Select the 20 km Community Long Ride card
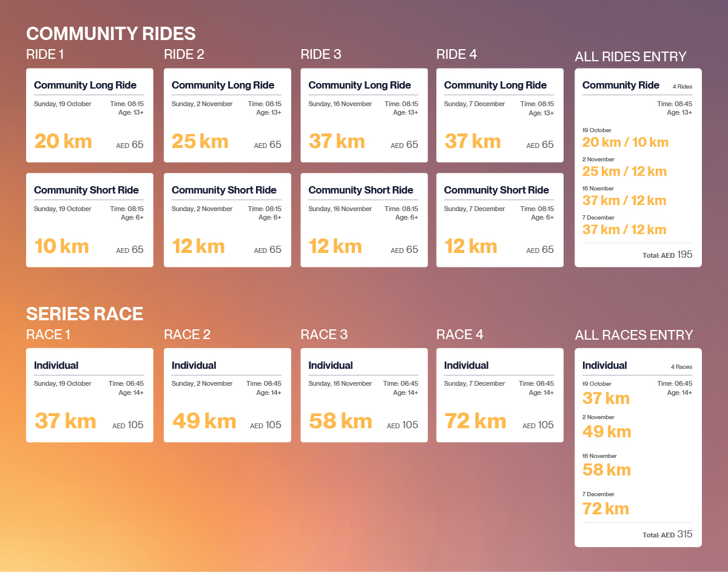Viewport: 728px width, 572px height. 89,115
